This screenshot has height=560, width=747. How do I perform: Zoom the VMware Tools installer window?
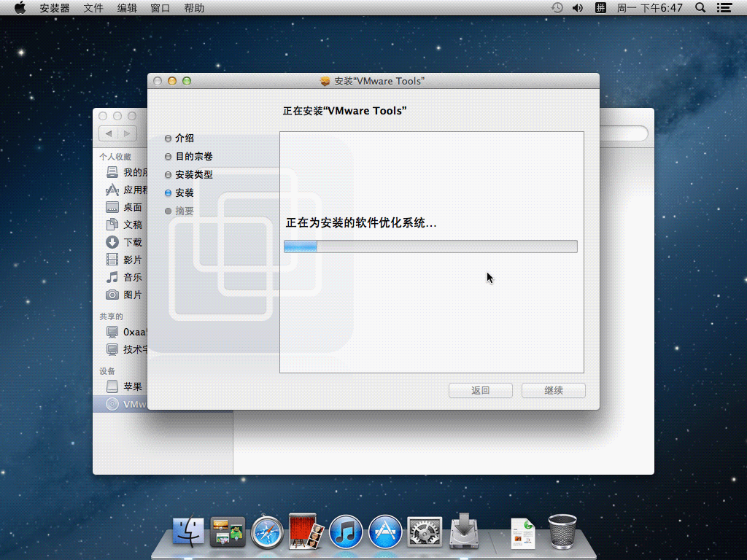pos(187,81)
